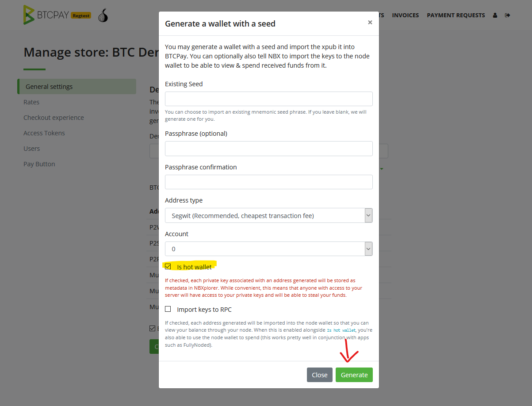
Task: Click the Generate button
Action: pyautogui.click(x=354, y=375)
